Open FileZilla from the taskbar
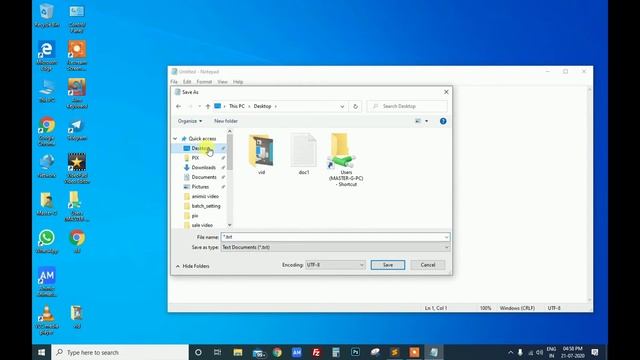 (x=316, y=352)
